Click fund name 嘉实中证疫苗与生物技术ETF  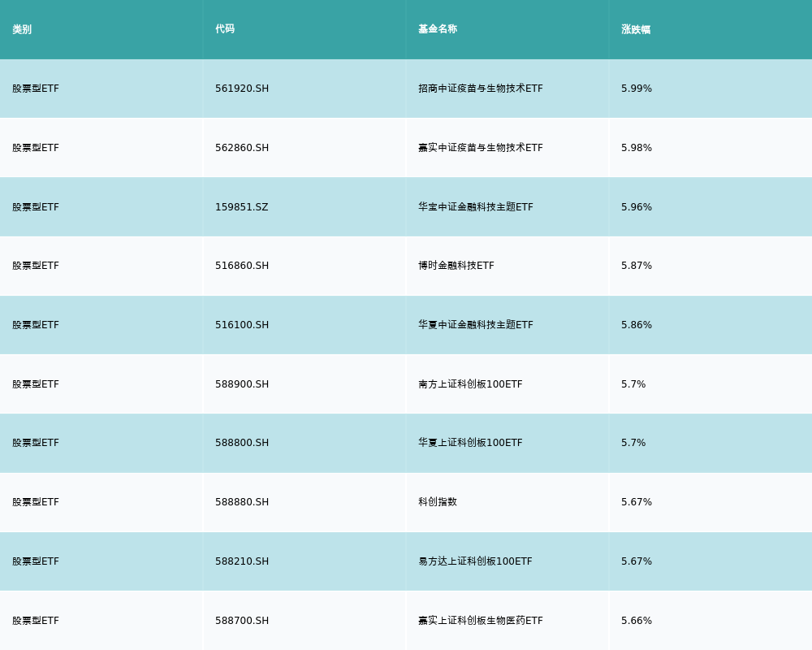tap(481, 148)
